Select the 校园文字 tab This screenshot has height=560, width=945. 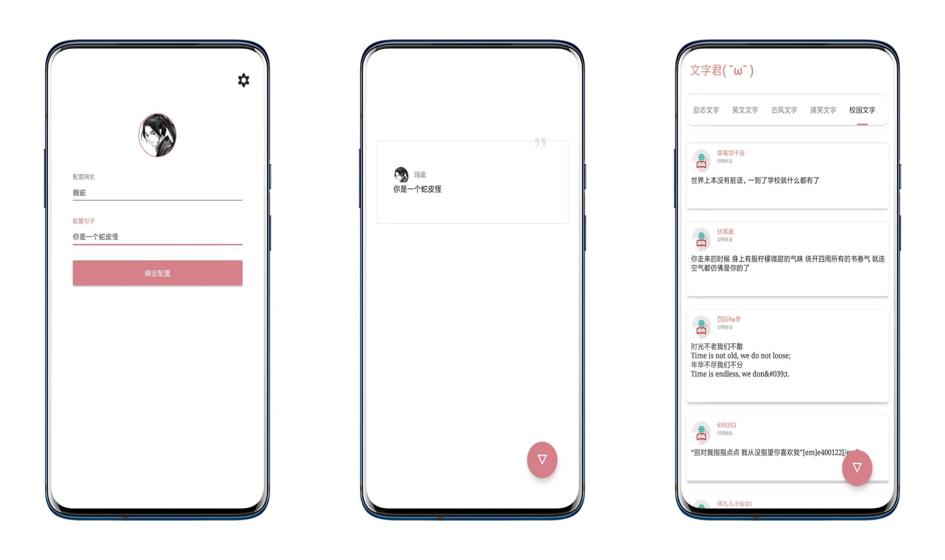point(862,111)
